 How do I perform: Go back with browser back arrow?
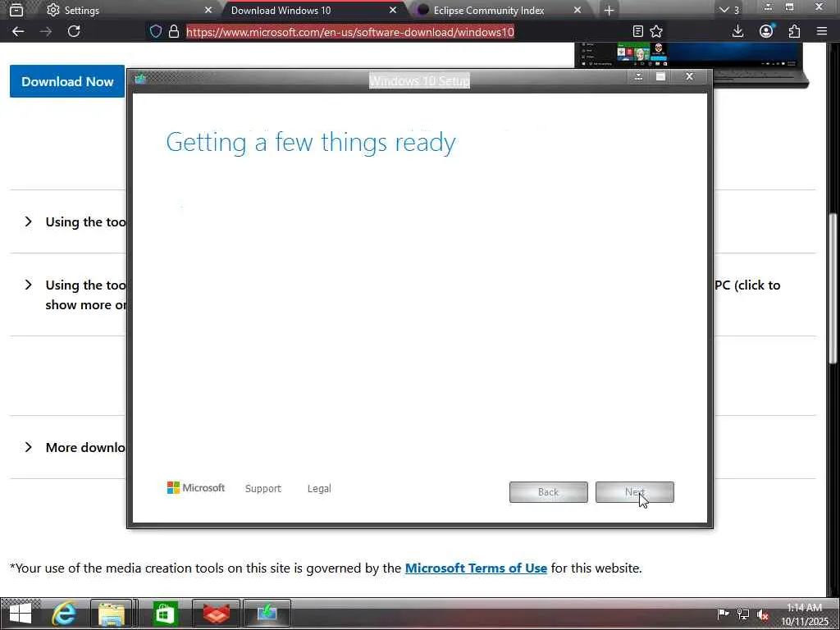point(18,32)
